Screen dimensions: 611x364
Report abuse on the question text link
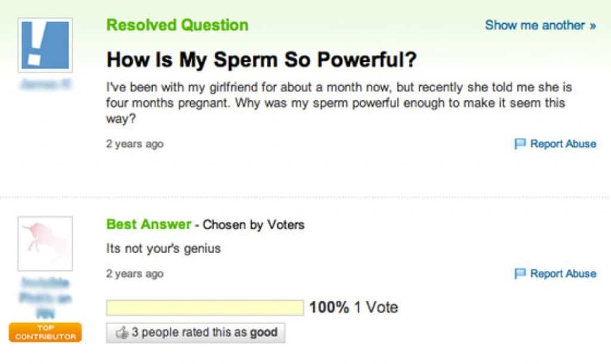pyautogui.click(x=563, y=144)
